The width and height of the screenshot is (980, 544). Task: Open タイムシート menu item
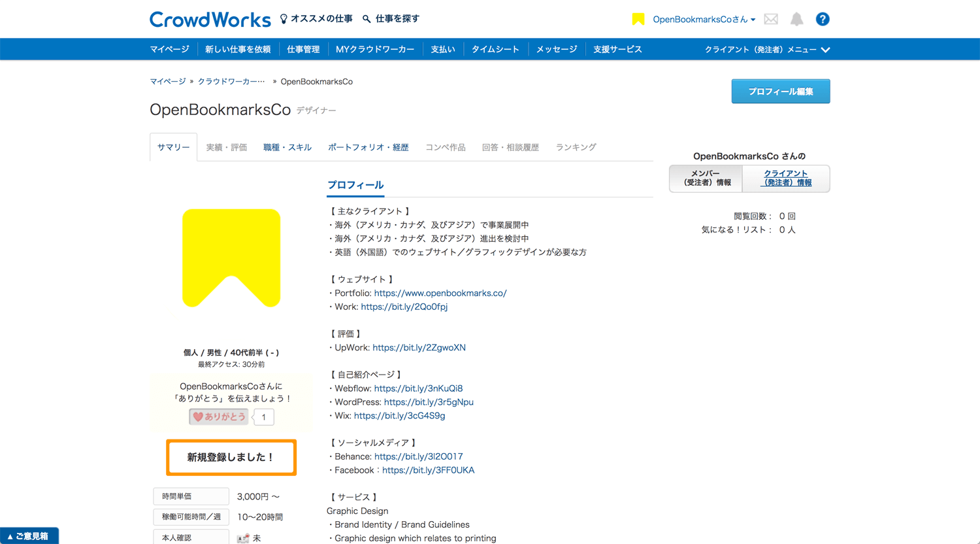coord(495,50)
